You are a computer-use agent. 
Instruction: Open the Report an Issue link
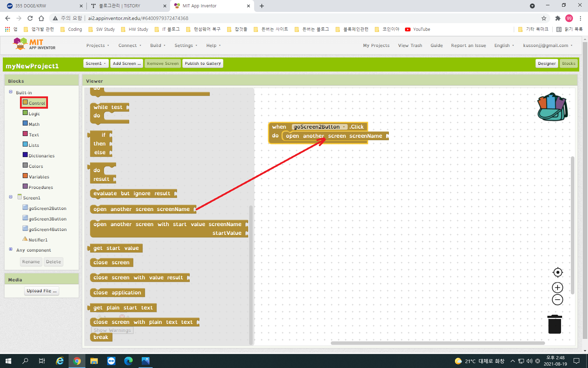point(468,46)
